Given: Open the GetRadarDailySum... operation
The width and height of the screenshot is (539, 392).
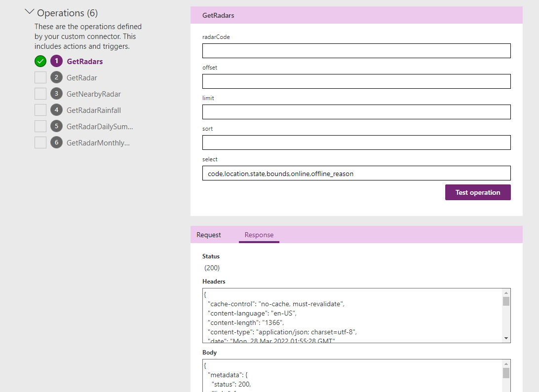Looking at the screenshot, I should pos(100,127).
